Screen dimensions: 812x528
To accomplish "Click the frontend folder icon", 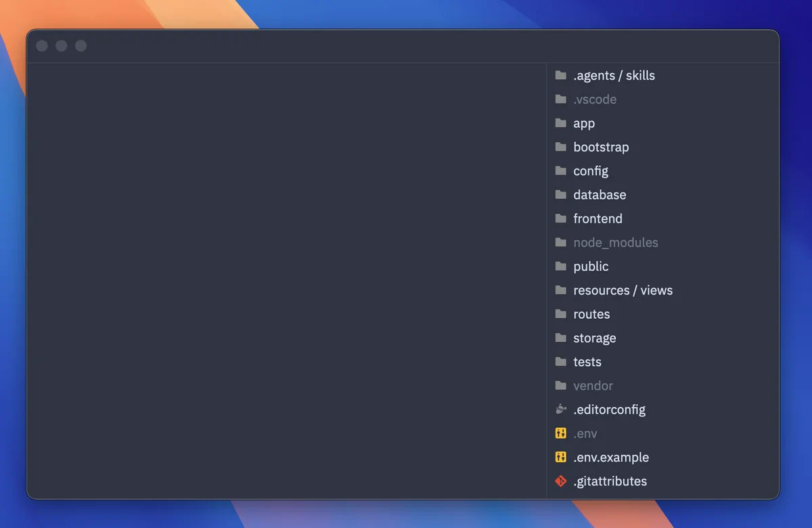I will [560, 219].
